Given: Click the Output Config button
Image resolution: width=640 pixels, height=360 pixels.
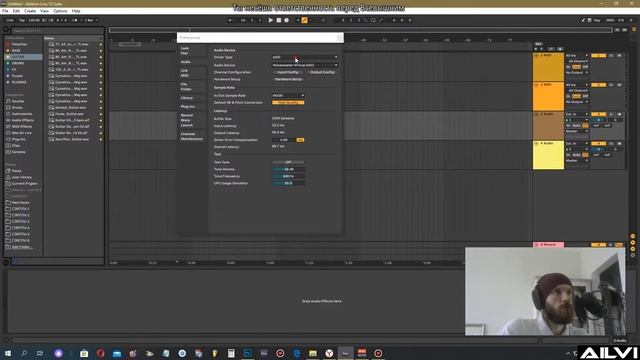Looking at the screenshot, I should (322, 72).
